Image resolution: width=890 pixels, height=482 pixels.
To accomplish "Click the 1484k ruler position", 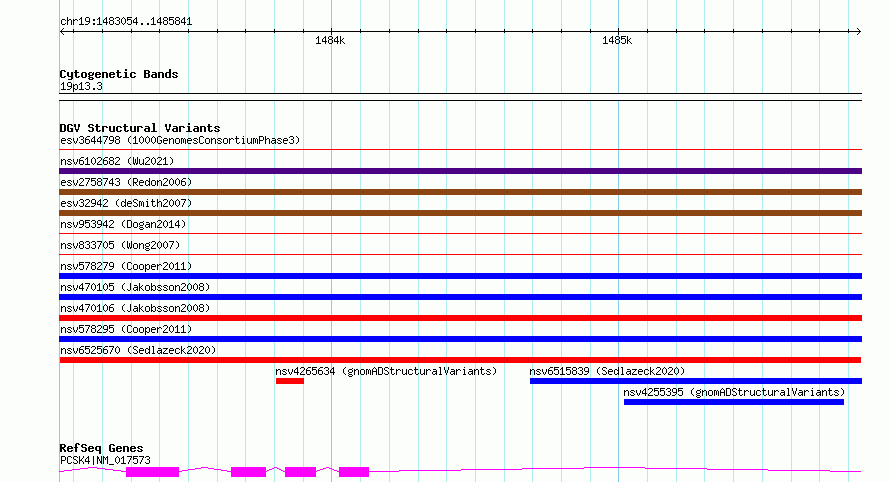I will [x=330, y=40].
